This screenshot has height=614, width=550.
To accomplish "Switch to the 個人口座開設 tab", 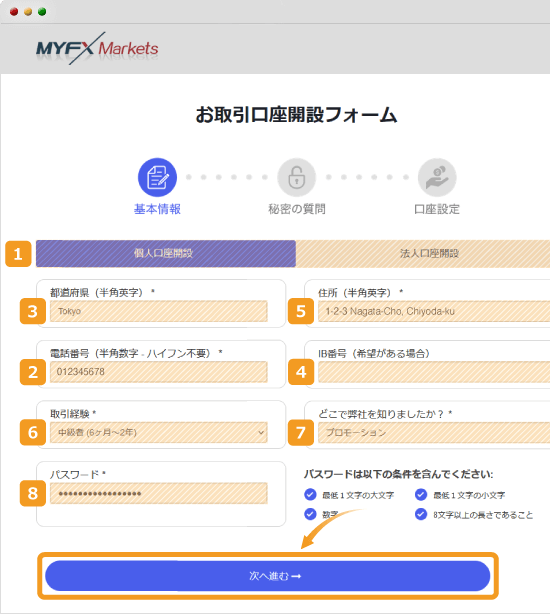I will point(166,253).
